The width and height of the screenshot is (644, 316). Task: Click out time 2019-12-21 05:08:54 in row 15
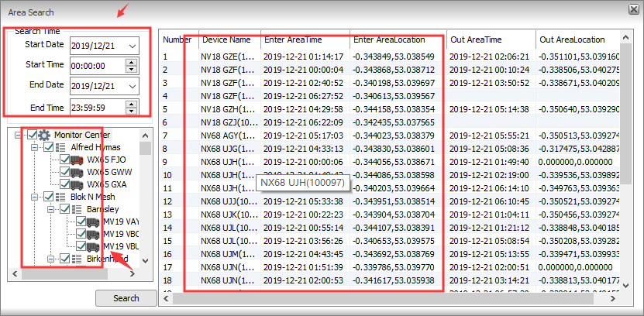pos(489,241)
